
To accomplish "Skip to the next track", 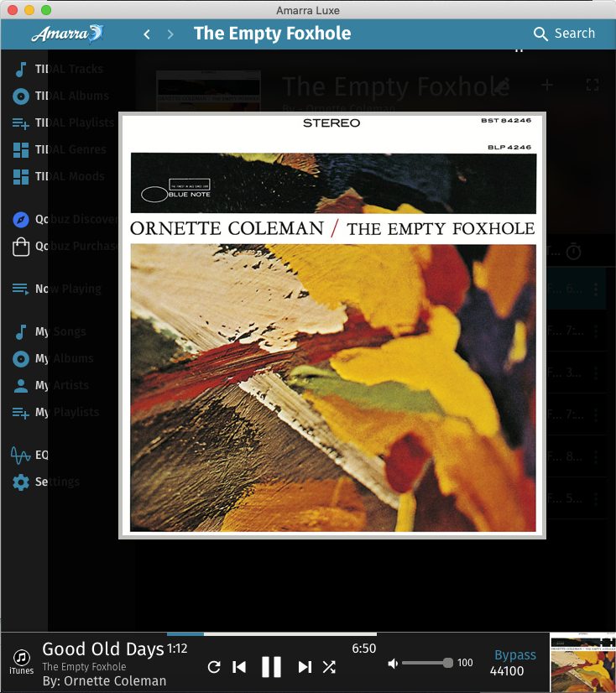I will [305, 667].
